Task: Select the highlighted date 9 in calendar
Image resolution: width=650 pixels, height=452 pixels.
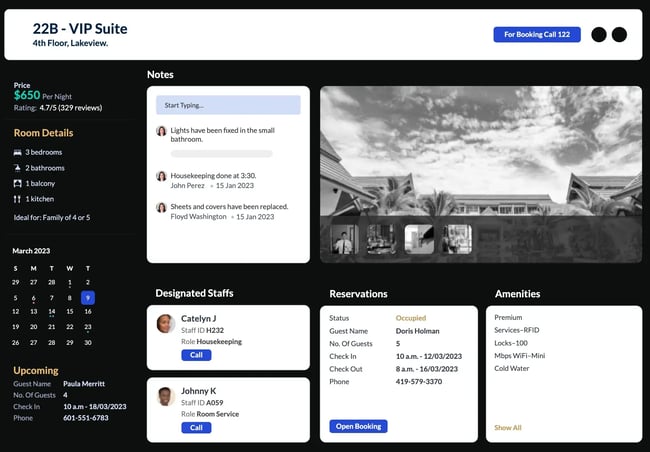Action: (88, 297)
